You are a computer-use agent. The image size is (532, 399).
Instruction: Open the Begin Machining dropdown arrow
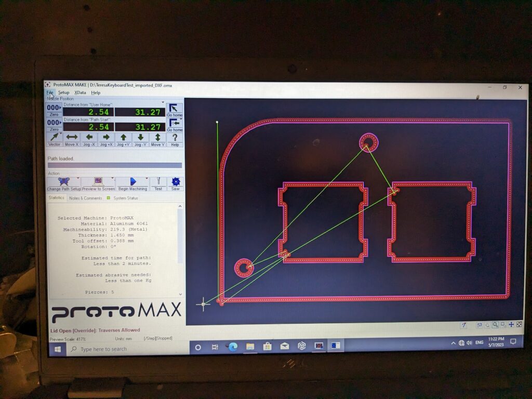pyautogui.click(x=147, y=179)
